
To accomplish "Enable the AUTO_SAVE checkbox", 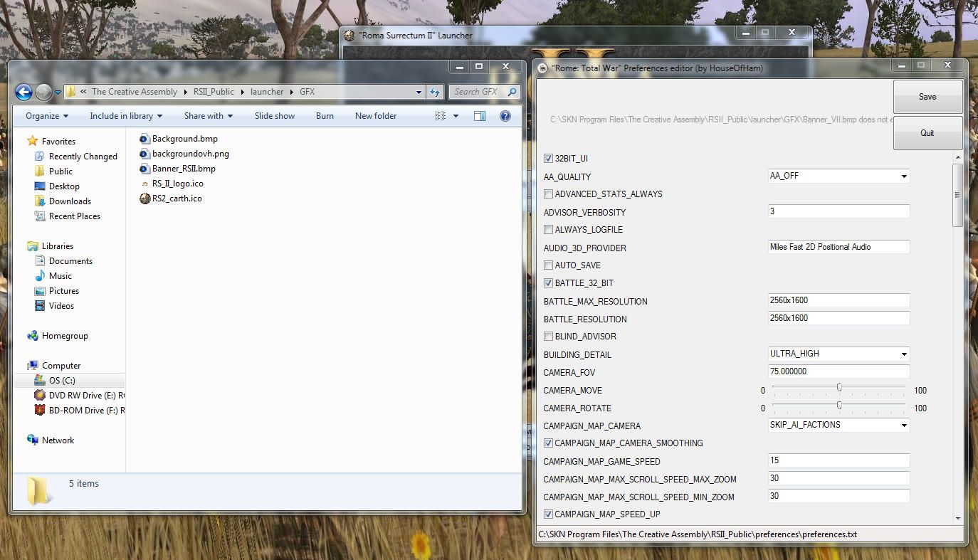I will coord(548,265).
